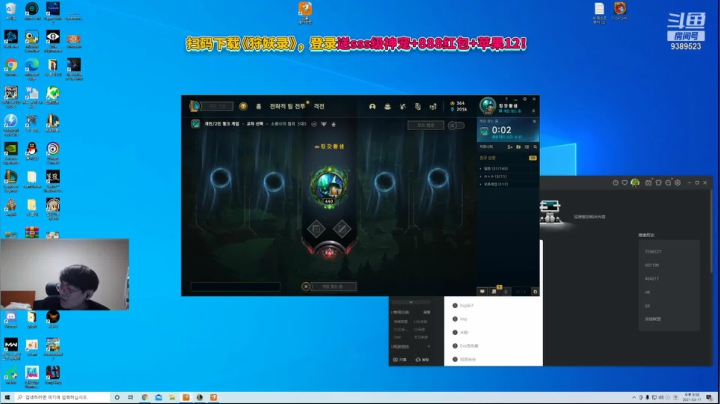
Task: Select the third item in the white dropdown list
Action: click(x=493, y=332)
